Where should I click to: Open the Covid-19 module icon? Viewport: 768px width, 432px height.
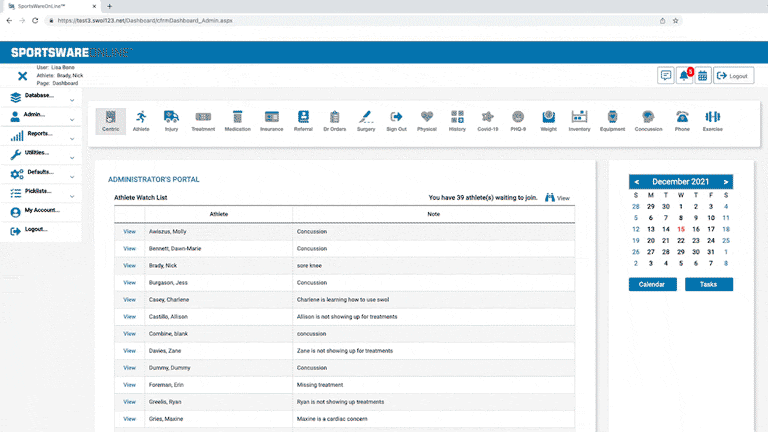pos(488,121)
